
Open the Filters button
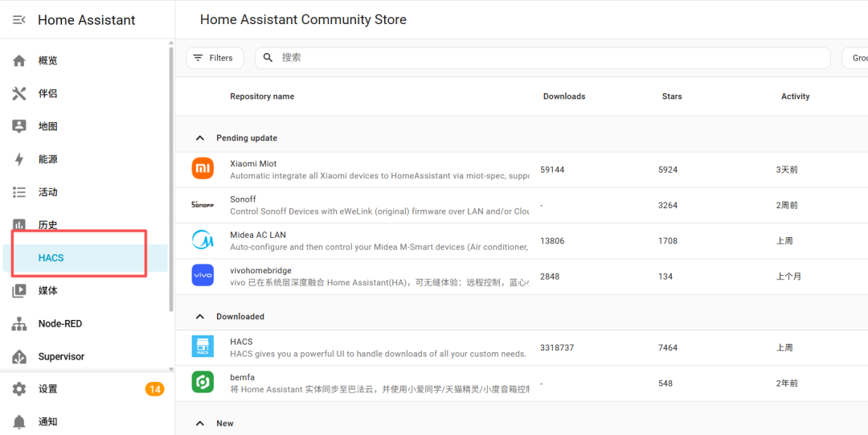(215, 58)
